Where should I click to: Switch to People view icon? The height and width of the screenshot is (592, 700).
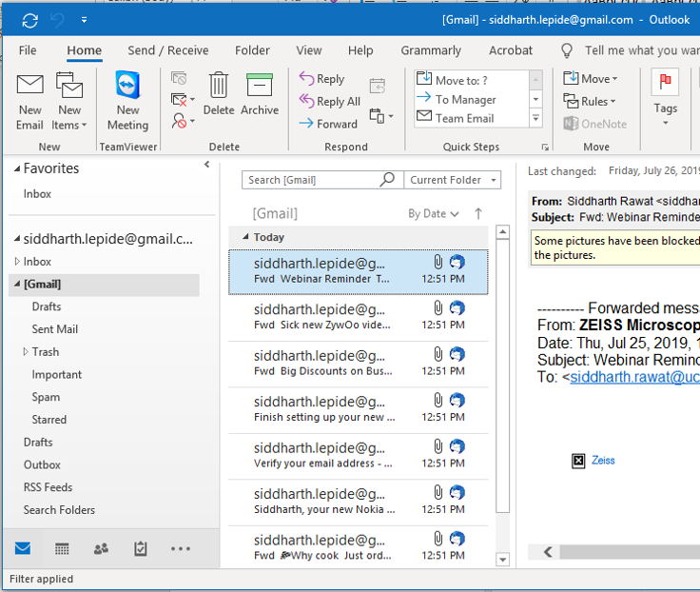coord(102,548)
